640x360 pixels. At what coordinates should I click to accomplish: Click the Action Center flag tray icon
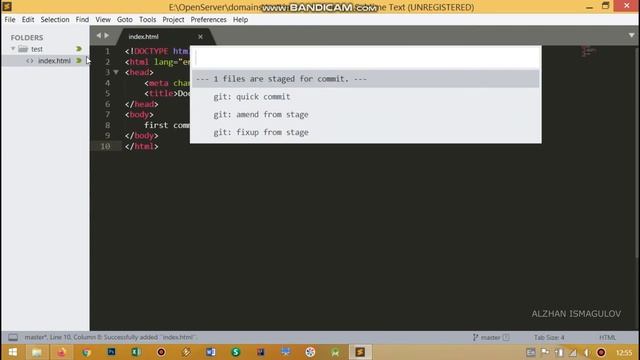545,353
